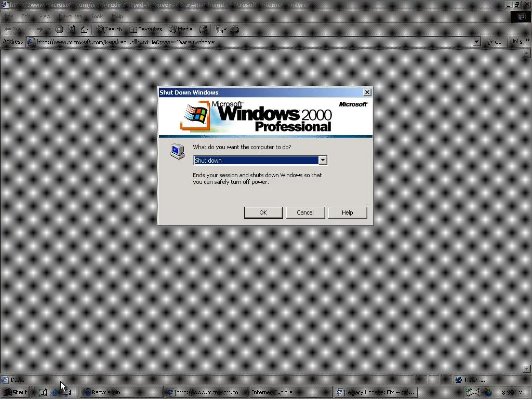Open the Help menu in Internet Explorer

(x=117, y=16)
